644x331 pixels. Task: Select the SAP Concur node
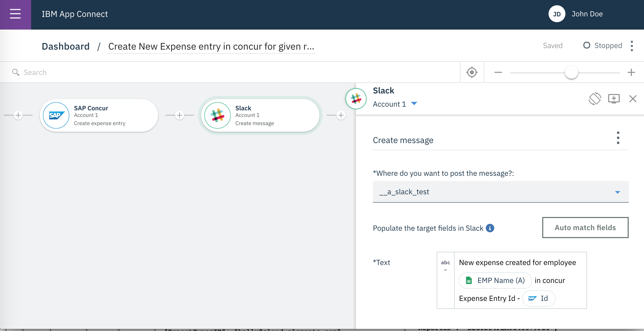99,115
